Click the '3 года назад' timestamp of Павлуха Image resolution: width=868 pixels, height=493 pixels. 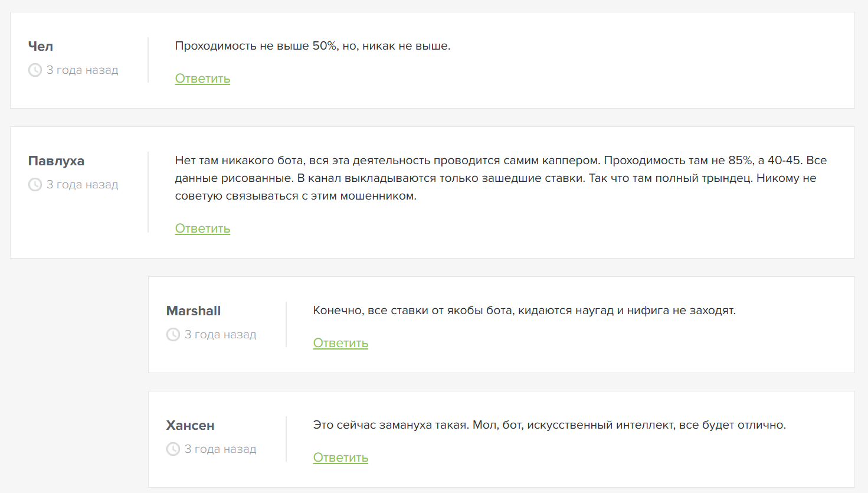pos(83,185)
